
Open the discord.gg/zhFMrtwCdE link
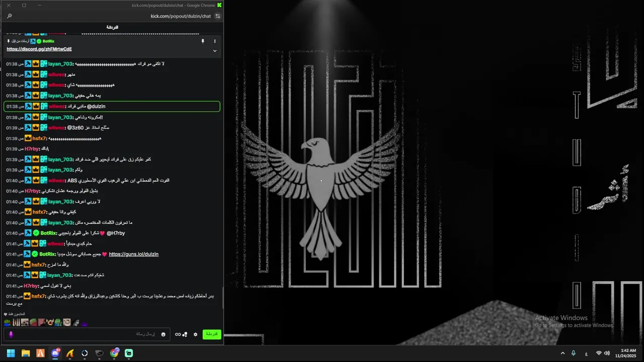[x=39, y=49]
